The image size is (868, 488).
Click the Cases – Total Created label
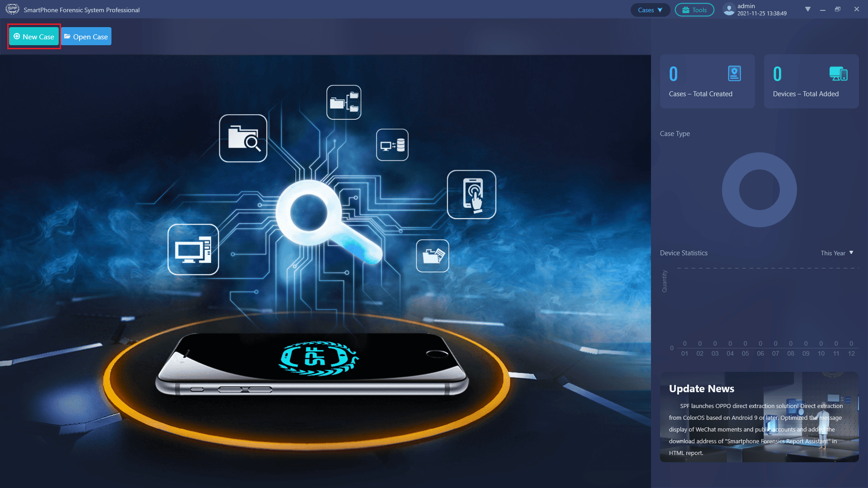[x=701, y=94]
